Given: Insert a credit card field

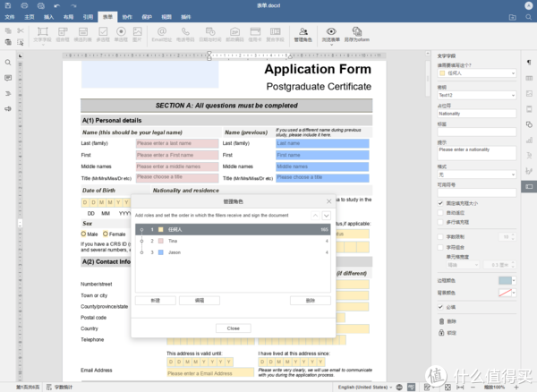Looking at the screenshot, I should click(255, 35).
